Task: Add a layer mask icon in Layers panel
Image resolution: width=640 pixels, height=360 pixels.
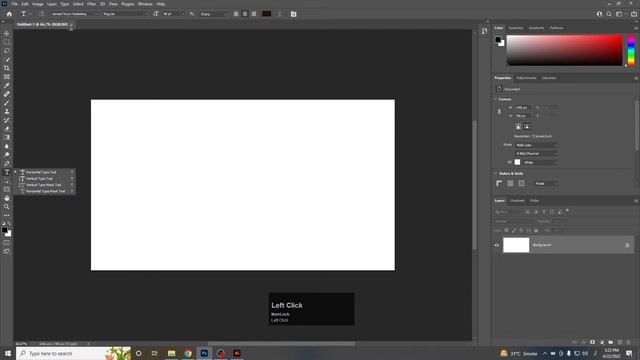Action: pyautogui.click(x=592, y=342)
